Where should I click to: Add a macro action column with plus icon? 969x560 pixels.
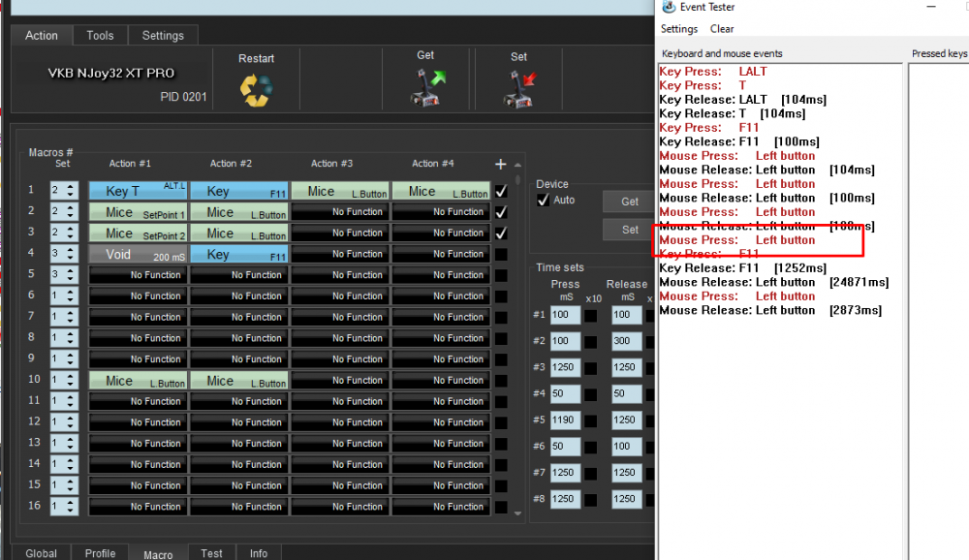(501, 164)
